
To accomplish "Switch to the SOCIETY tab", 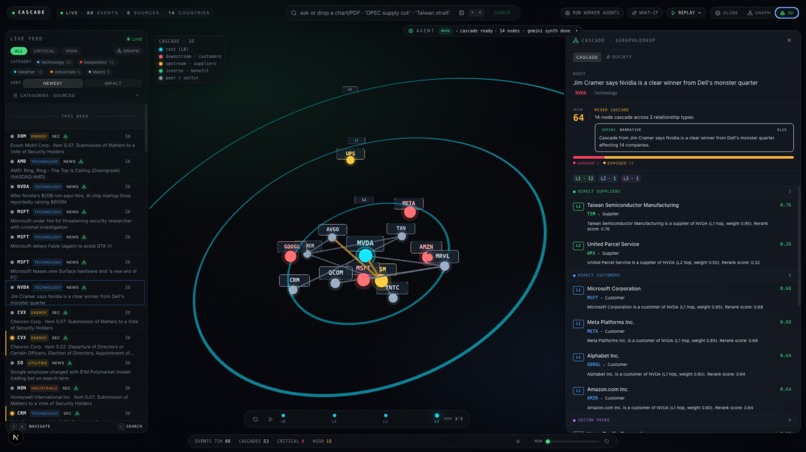I will coord(619,57).
